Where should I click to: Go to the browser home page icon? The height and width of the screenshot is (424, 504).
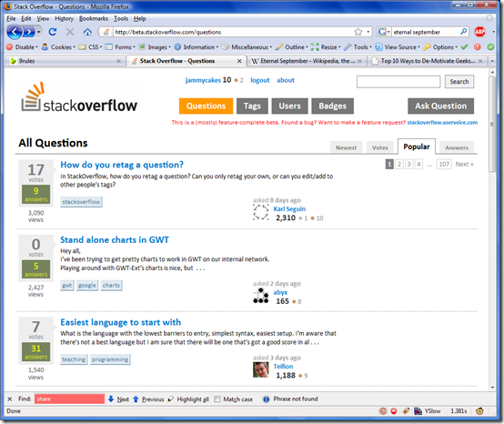[87, 32]
